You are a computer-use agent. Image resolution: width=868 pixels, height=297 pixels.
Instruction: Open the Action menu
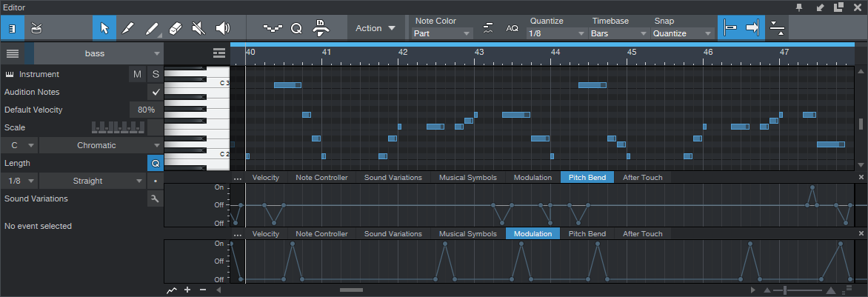[375, 28]
